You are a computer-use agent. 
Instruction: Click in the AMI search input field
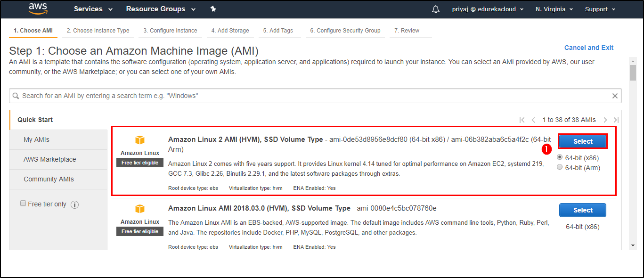pos(311,96)
